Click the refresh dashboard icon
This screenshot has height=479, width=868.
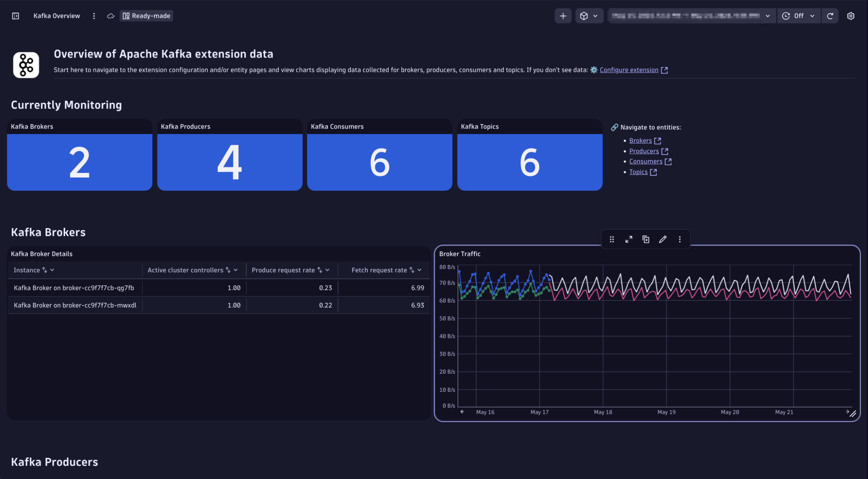pyautogui.click(x=830, y=16)
